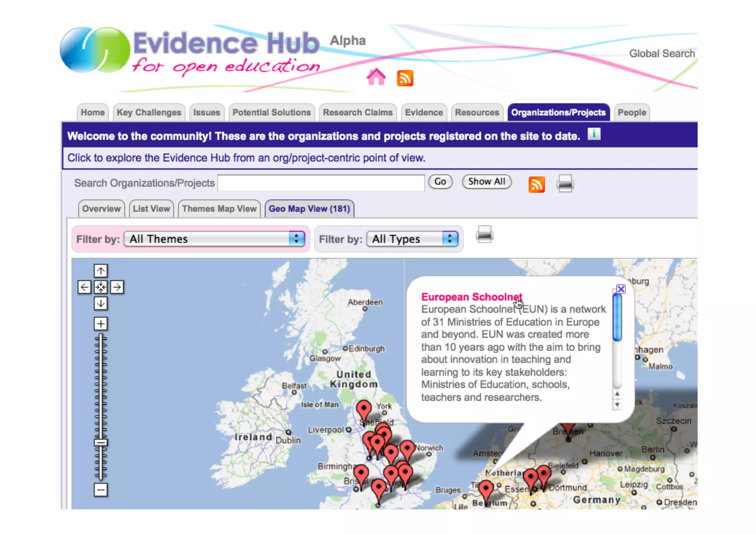This screenshot has width=756, height=534.
Task: Open the RSS feed beside Show All
Action: [536, 184]
